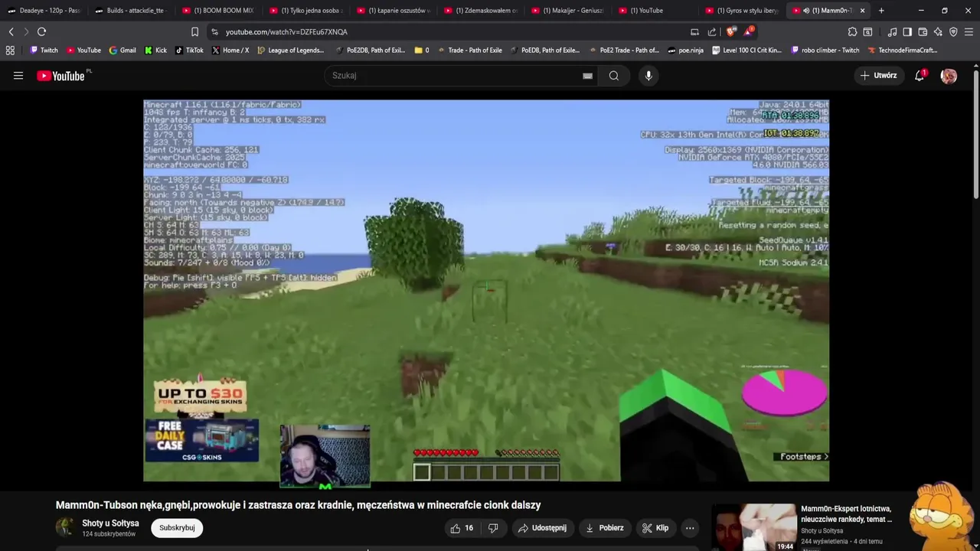Image resolution: width=980 pixels, height=551 pixels.
Task: Open Shoty u Soltysa channel avatar
Action: tap(65, 527)
